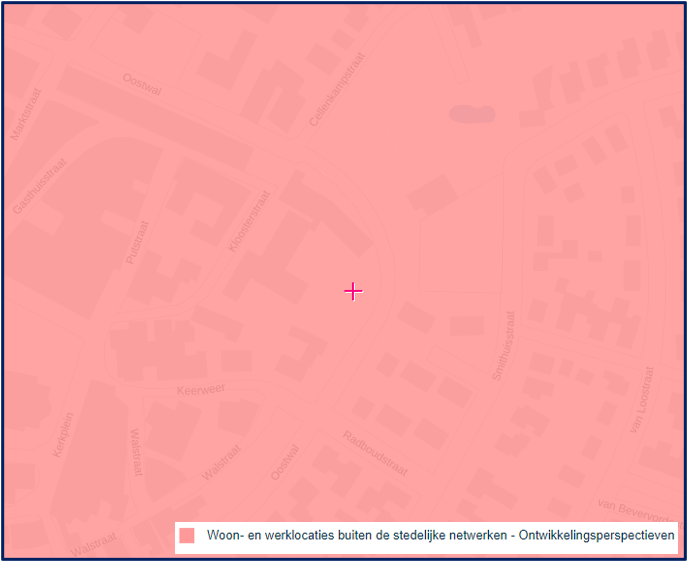Click the Radboudstraat street label
The width and height of the screenshot is (689, 563).
pyautogui.click(x=375, y=454)
